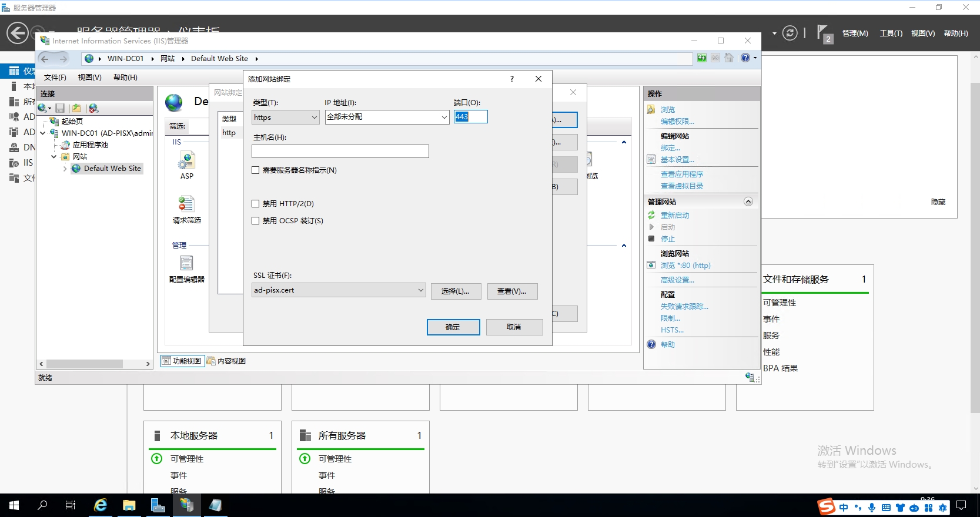
Task: Open Internet Explorer from the taskbar
Action: (101, 505)
